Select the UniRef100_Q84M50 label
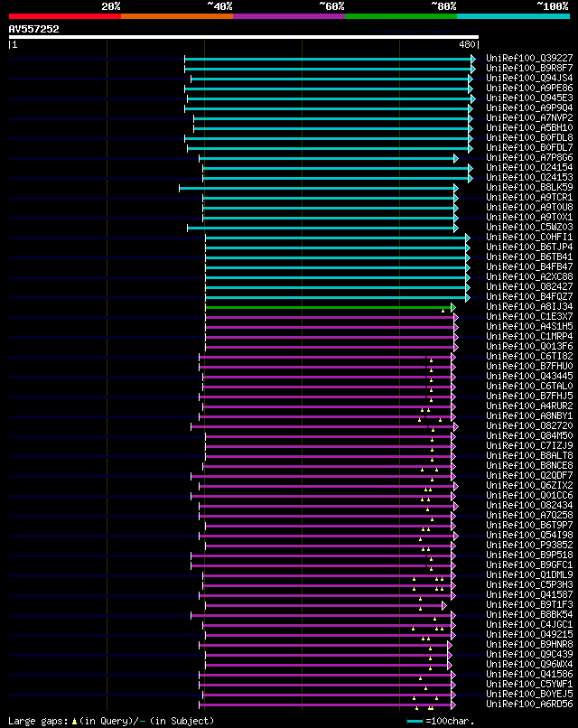 [529, 436]
